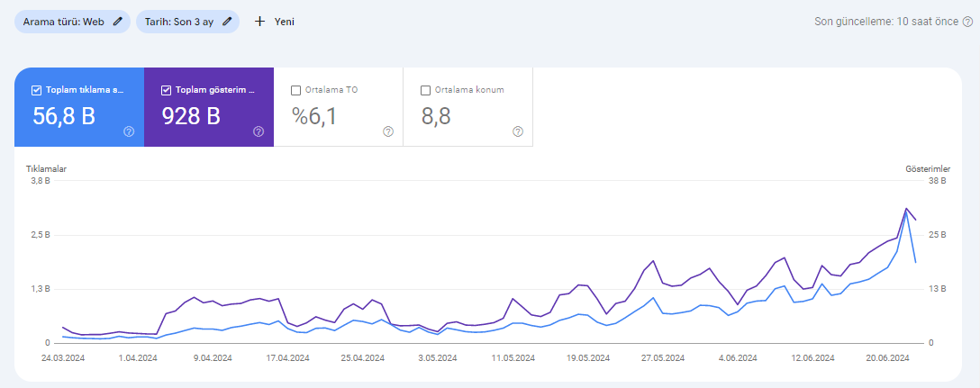Open help icon on Ortalama konum card
Image resolution: width=980 pixels, height=388 pixels.
(x=518, y=131)
